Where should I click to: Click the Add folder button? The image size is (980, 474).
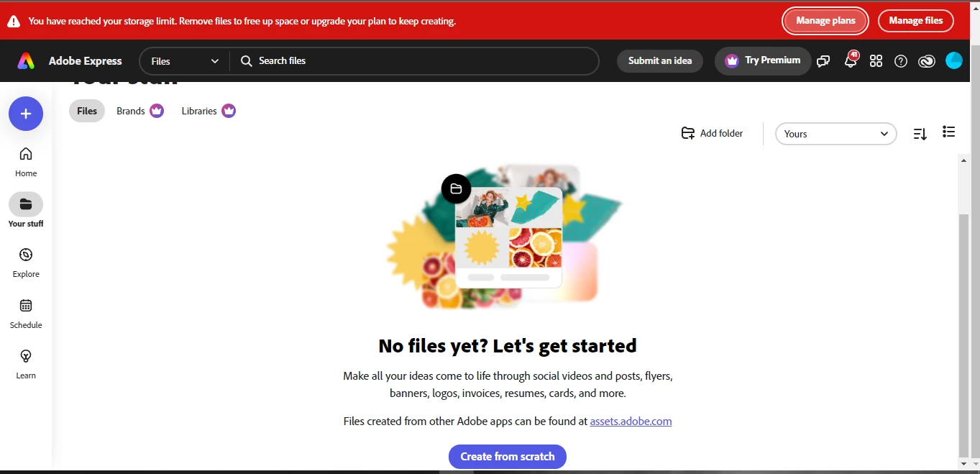coord(712,133)
